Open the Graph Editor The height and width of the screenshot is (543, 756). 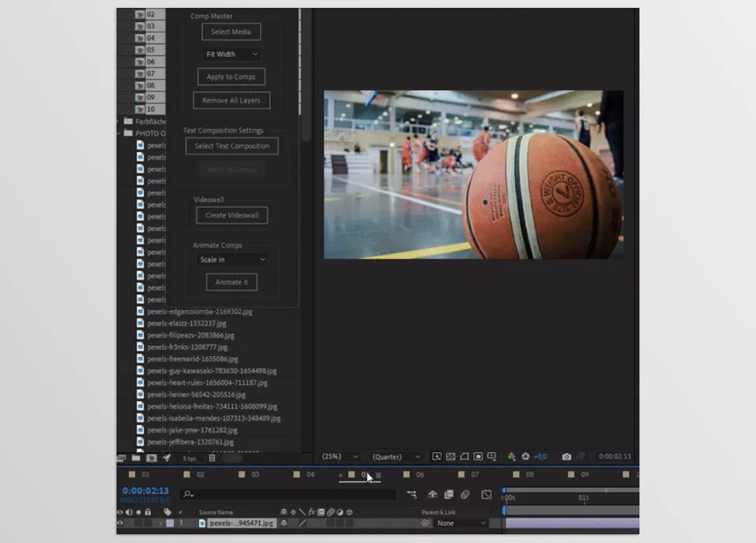[x=485, y=494]
